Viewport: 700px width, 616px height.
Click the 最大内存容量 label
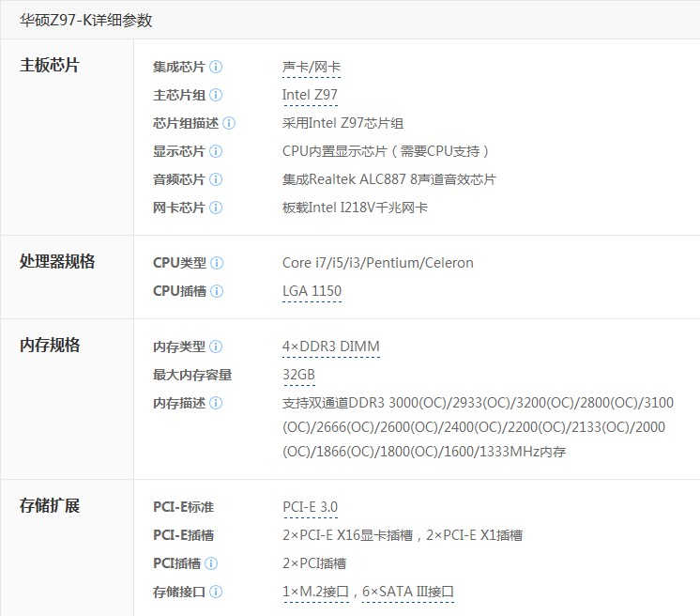[192, 376]
